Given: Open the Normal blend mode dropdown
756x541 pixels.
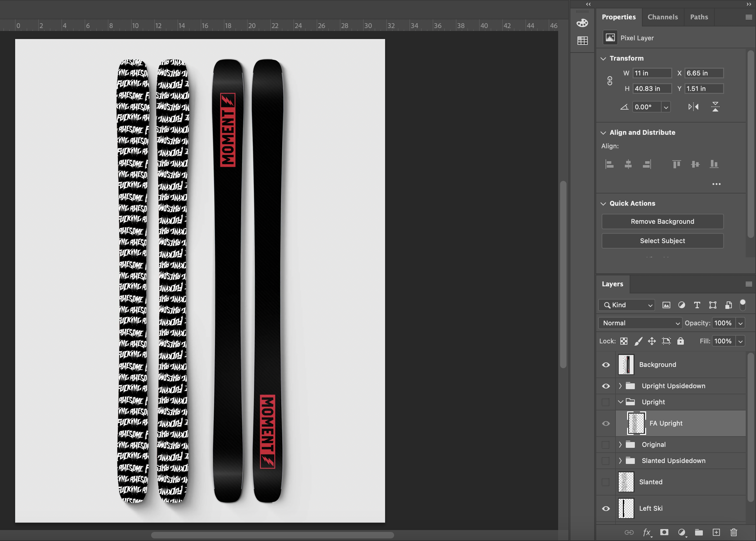Looking at the screenshot, I should [x=640, y=323].
